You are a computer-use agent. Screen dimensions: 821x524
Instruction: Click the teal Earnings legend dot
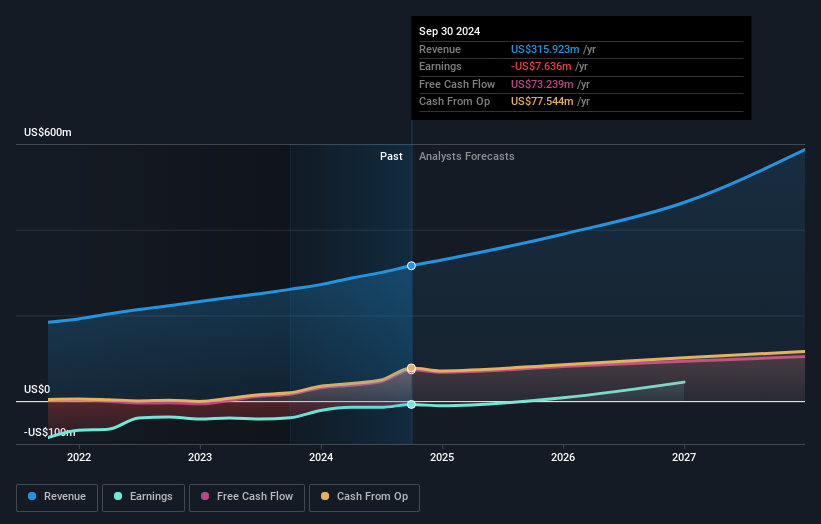pyautogui.click(x=118, y=496)
